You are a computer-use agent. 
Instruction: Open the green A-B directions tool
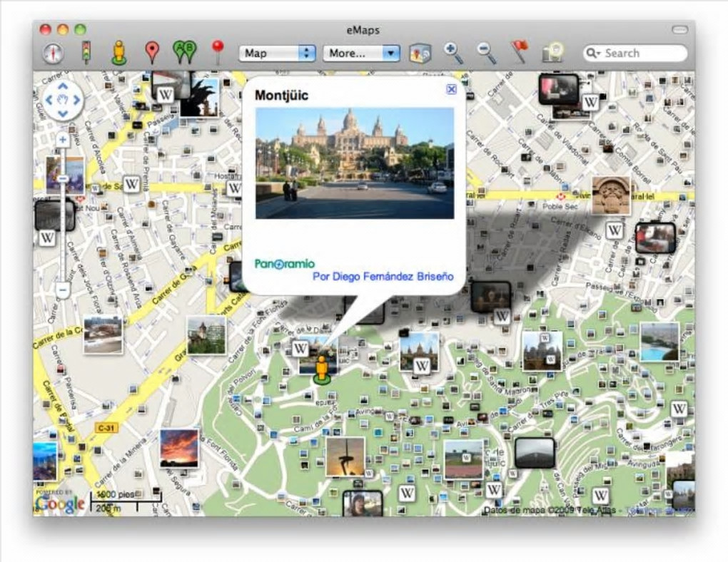click(184, 52)
